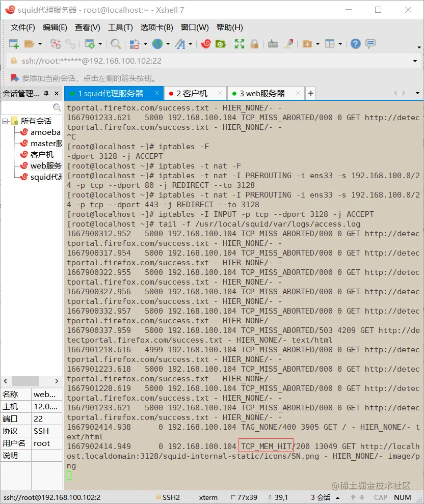Click the 主机 value 12.0.... cell
Viewport: 424px width, 504px height.
[x=47, y=407]
